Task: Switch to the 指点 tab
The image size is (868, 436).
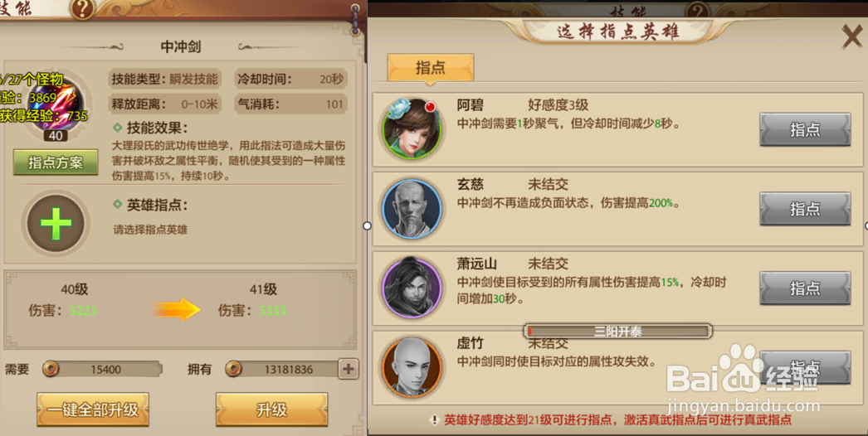Action: 430,67
